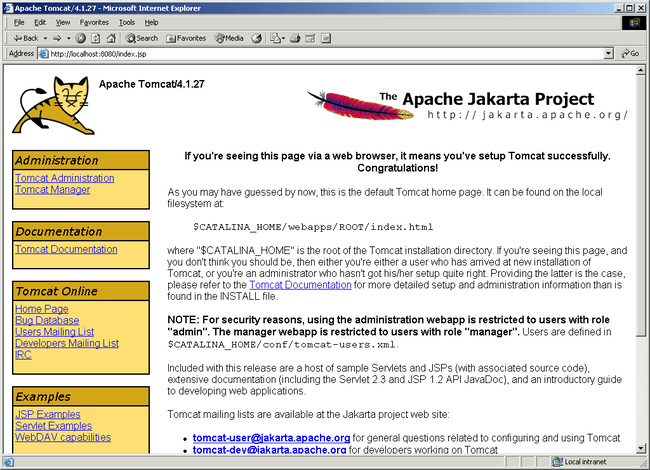Viewport: 650px width, 470px height.
Task: Open the Tools menu
Action: 127,22
